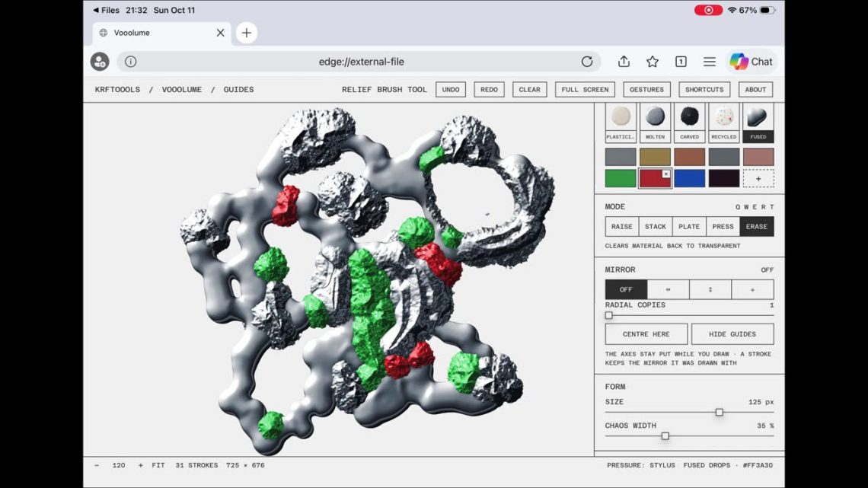Go to VOOOLUME breadcrumb

181,90
